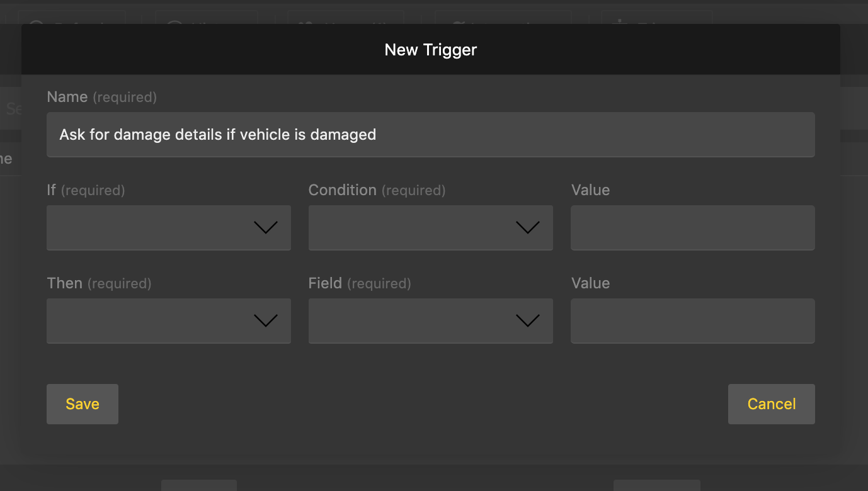Click the chevron arrow in the Then dropdown

coord(265,321)
